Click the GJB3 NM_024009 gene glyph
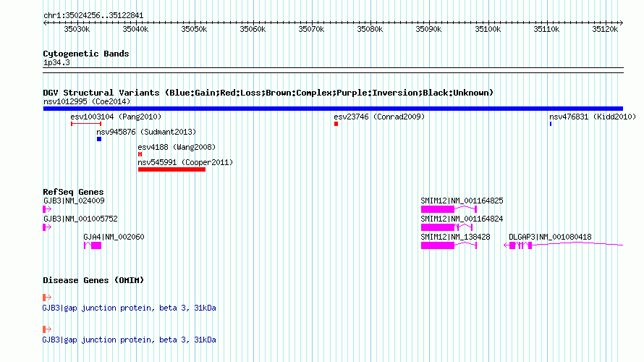 (47, 209)
